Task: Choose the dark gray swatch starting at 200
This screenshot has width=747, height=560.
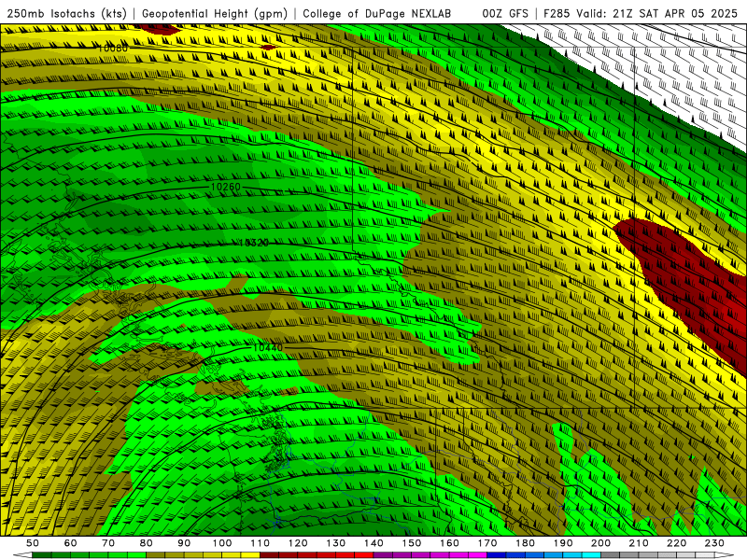Action: [x=611, y=555]
